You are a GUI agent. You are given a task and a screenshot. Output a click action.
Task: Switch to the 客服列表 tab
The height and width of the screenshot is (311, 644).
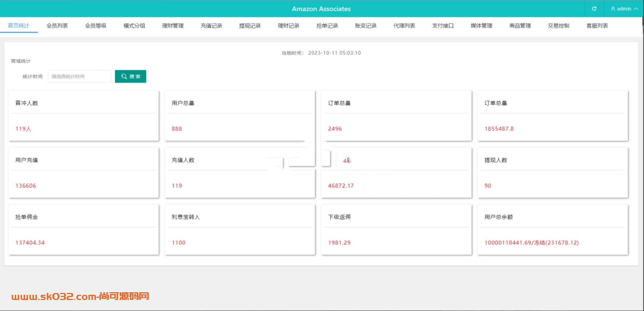point(597,26)
